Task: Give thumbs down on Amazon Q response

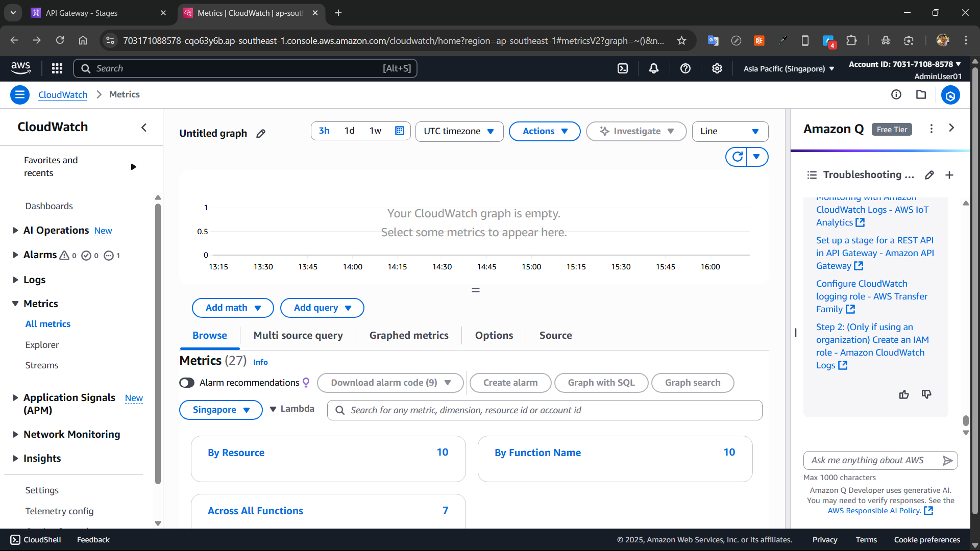Action: click(x=926, y=394)
